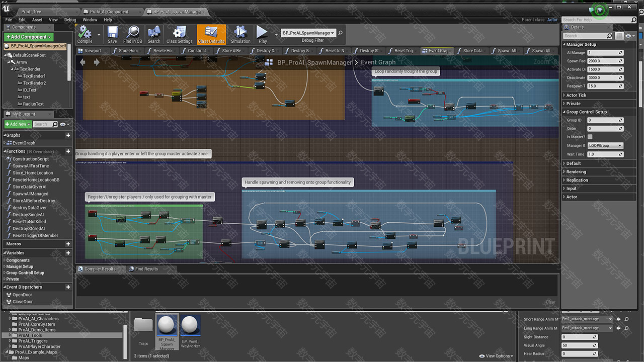This screenshot has height=362, width=644.
Task: Open the Asset menu
Action: point(37,20)
